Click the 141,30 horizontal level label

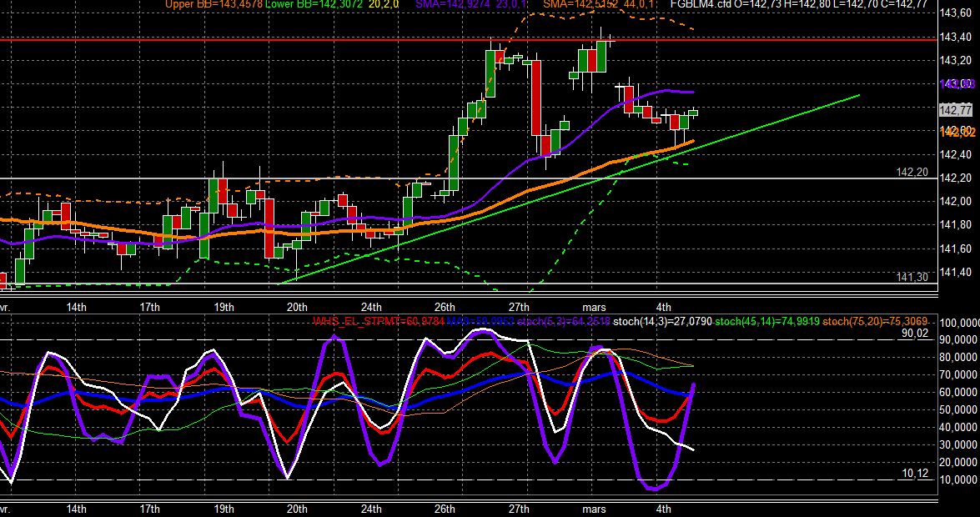pyautogui.click(x=912, y=277)
